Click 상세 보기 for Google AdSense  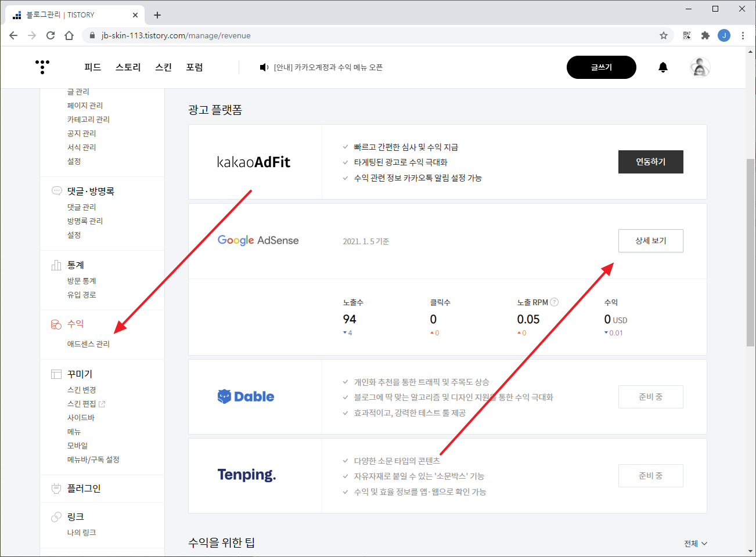point(651,241)
